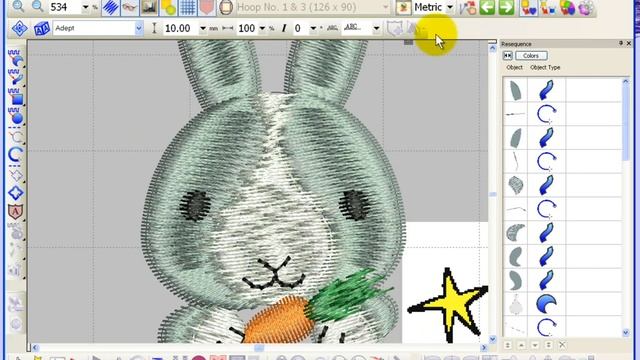The width and height of the screenshot is (640, 360).
Task: Open the Adept font dropdown
Action: coord(138,28)
